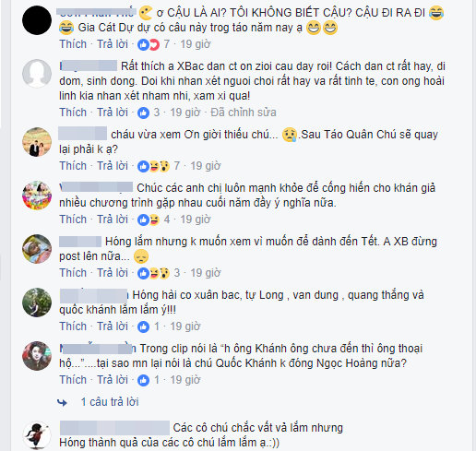Click like icon on Hóng hài comment
Screen dimensions: 476x451
click(143, 326)
